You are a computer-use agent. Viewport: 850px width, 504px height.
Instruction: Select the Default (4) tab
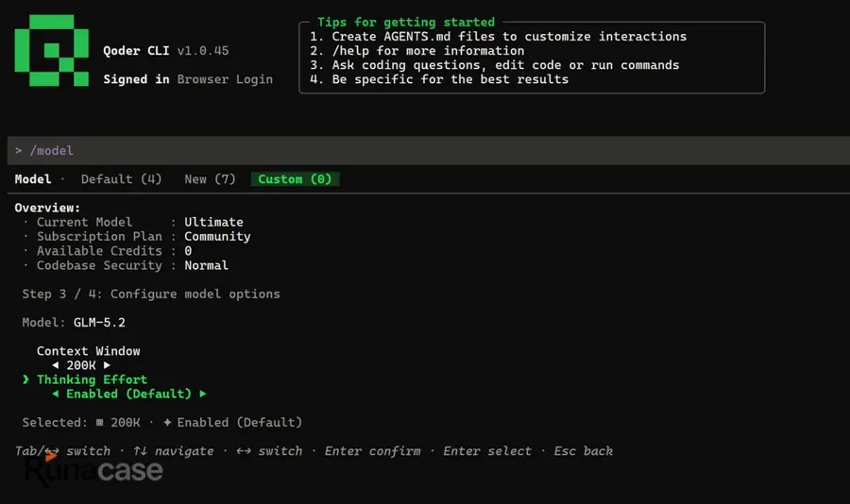[x=122, y=178]
